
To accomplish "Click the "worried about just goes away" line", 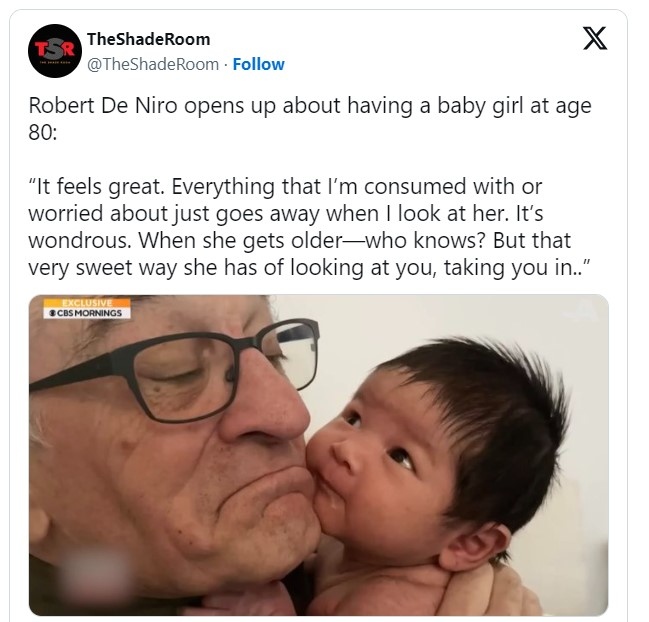I will [x=174, y=214].
